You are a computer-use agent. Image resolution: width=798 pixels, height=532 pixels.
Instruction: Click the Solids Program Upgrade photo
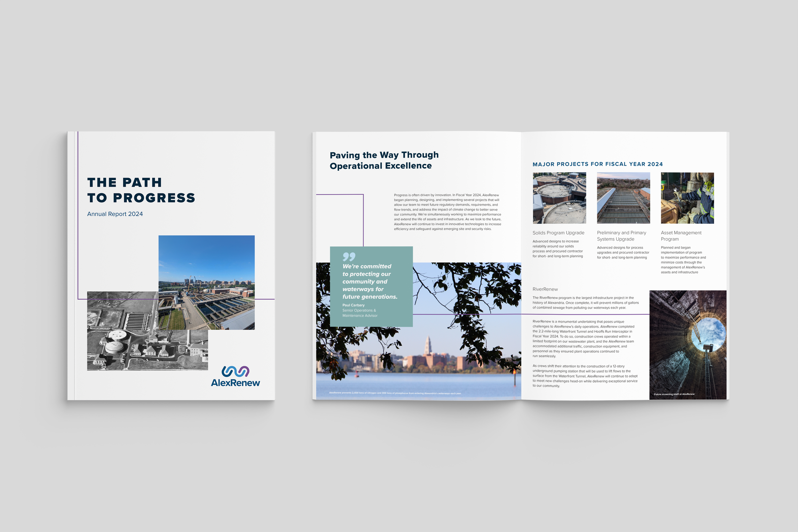[559, 198]
